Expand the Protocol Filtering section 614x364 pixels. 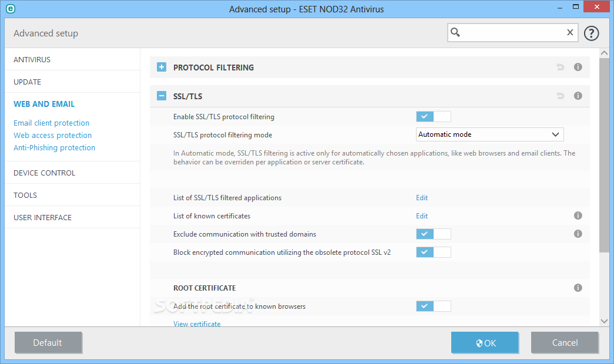point(162,67)
